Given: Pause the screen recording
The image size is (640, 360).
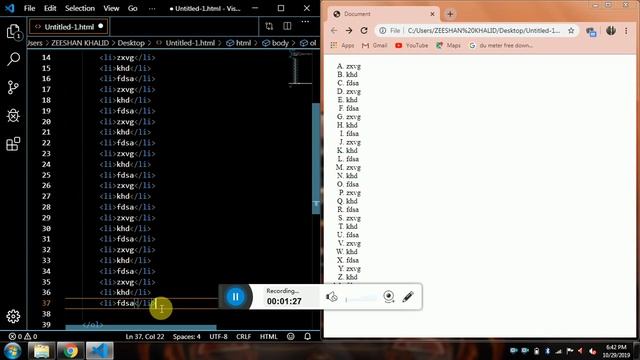Looking at the screenshot, I should pyautogui.click(x=236, y=297).
